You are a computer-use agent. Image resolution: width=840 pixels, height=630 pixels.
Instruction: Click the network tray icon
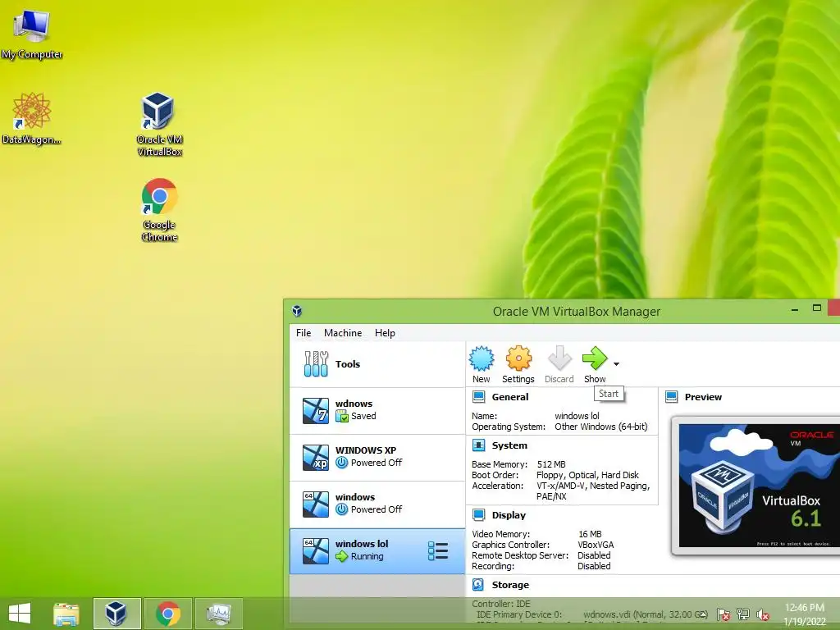pyautogui.click(x=743, y=614)
